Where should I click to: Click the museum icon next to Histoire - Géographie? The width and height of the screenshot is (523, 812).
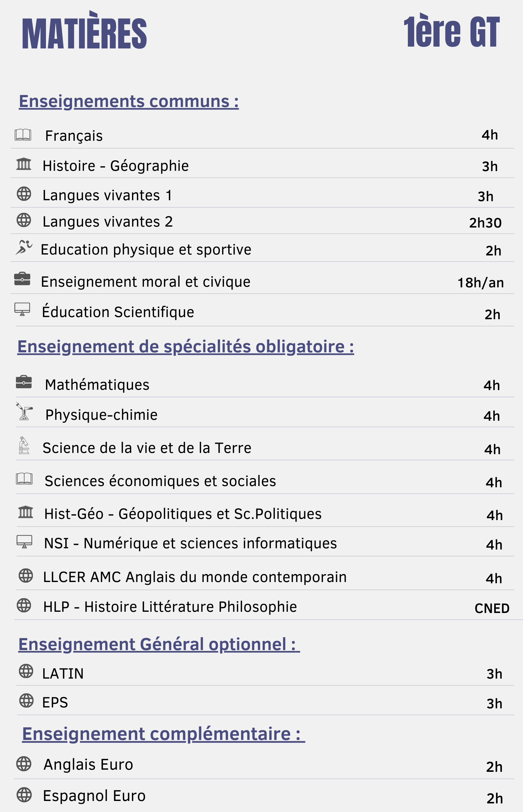(24, 164)
